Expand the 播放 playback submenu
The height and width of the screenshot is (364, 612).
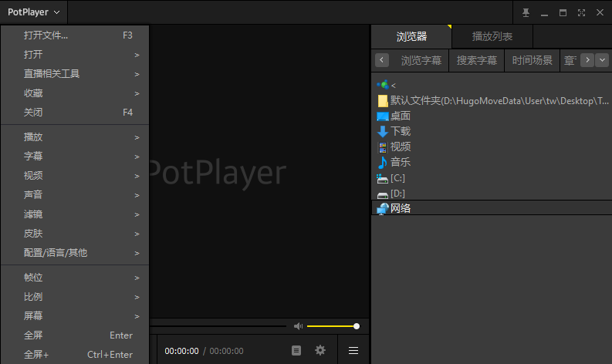75,137
